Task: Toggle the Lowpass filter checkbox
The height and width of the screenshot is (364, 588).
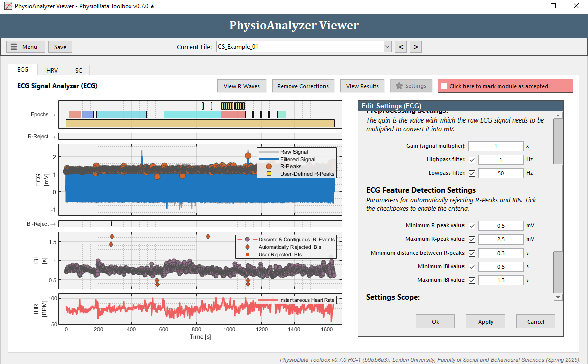Action: (x=472, y=173)
